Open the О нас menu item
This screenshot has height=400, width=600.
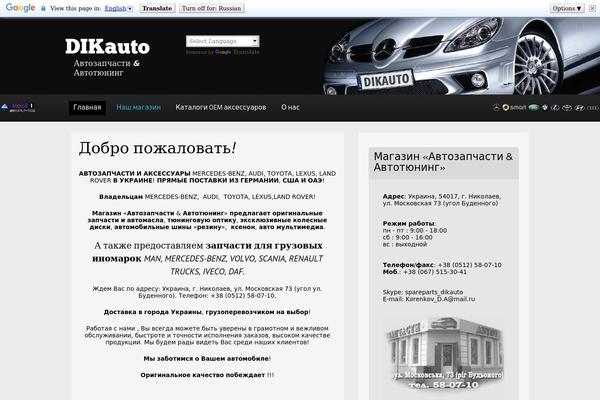coord(290,108)
